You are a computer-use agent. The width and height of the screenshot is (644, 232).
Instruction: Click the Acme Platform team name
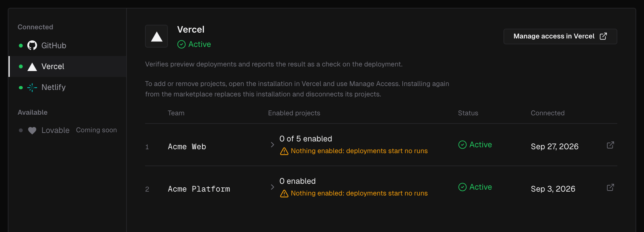tap(199, 189)
